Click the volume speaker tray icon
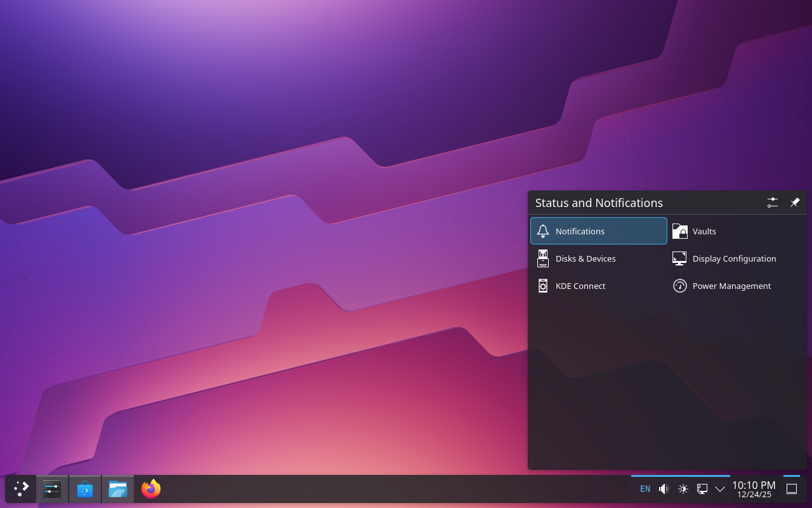The width and height of the screenshot is (812, 508). 664,489
